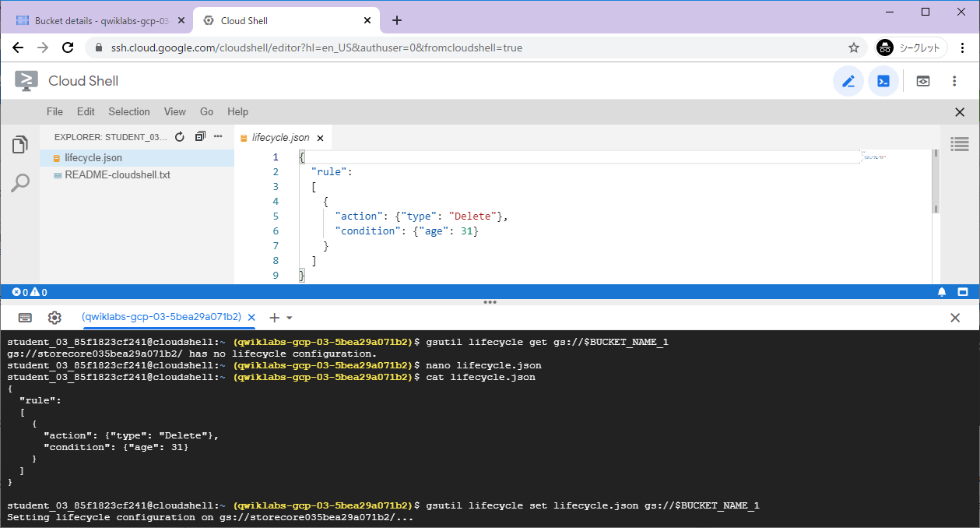The height and width of the screenshot is (528, 980).
Task: Open notifications bell in status bar
Action: click(x=942, y=293)
